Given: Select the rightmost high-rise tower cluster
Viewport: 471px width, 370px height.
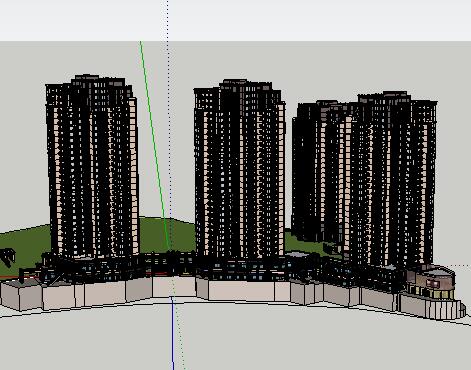Looking at the screenshot, I should pyautogui.click(x=364, y=178).
